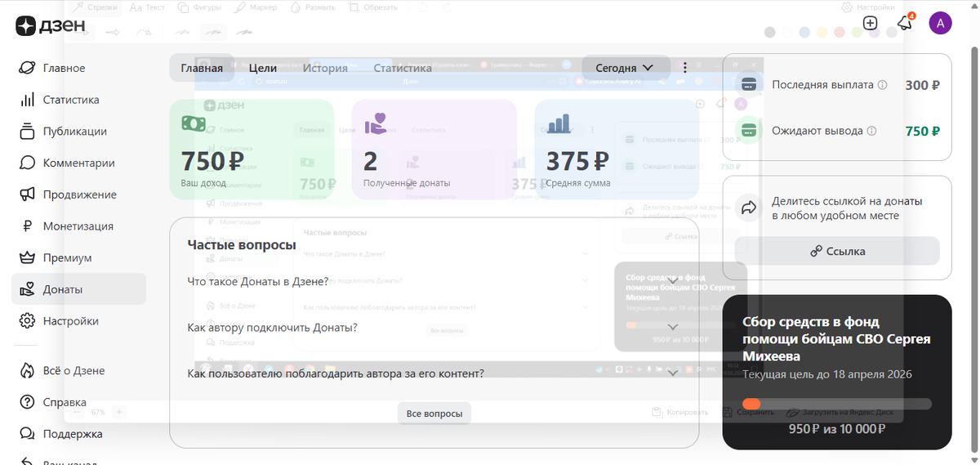Click text Текущая цель до 18 апреля 2026
Screen dimensions: 980x465
827,374
